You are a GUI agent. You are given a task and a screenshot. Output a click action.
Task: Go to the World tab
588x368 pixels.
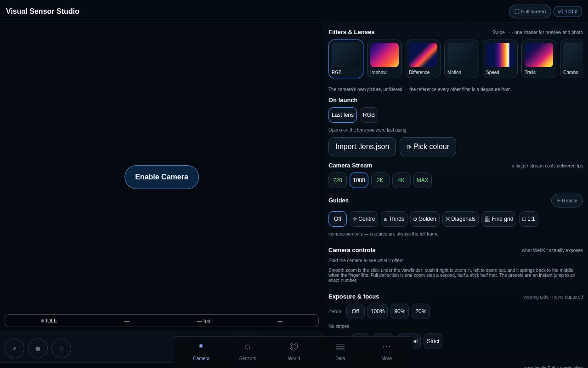(x=294, y=352)
